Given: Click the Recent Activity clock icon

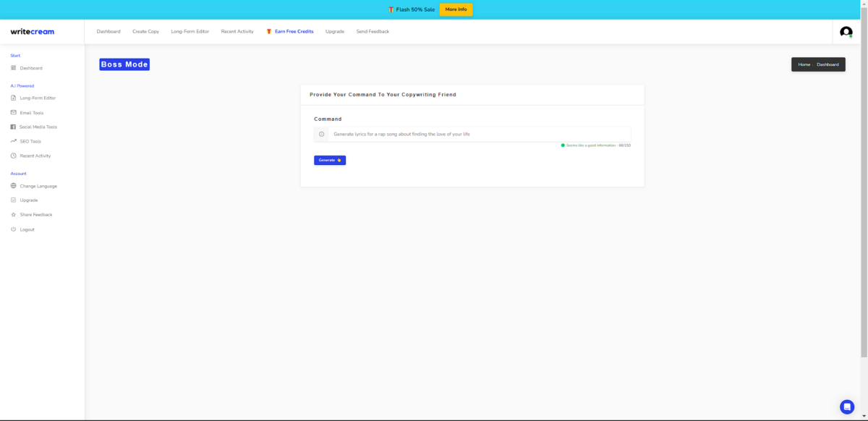Looking at the screenshot, I should [13, 156].
